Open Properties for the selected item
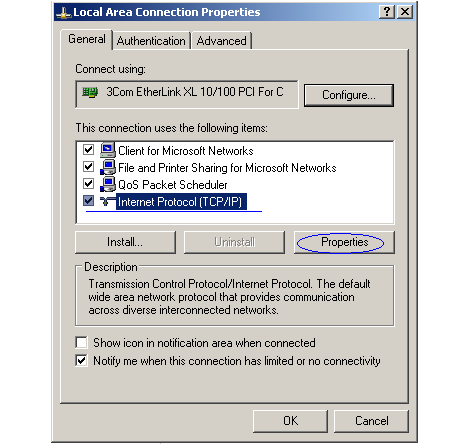 pyautogui.click(x=344, y=242)
